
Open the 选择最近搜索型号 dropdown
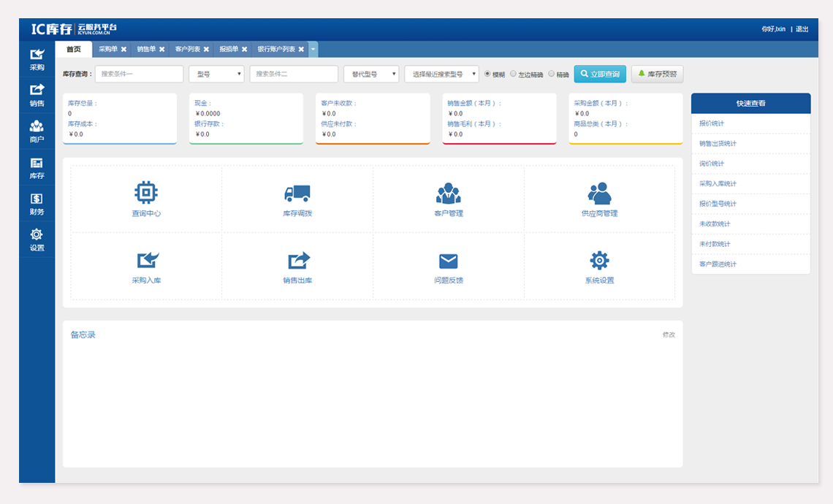pos(441,75)
